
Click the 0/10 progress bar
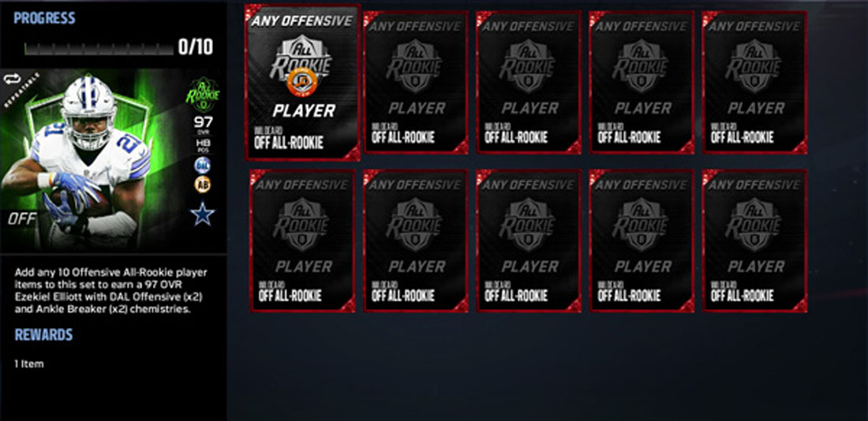99,49
